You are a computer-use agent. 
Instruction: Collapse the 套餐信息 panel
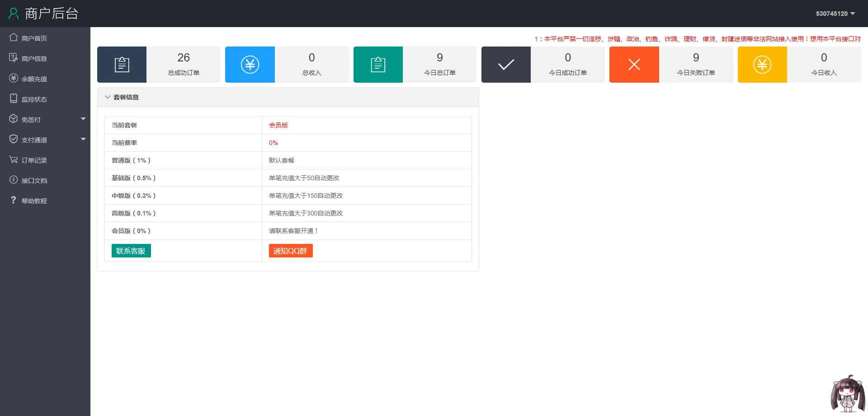click(x=107, y=97)
